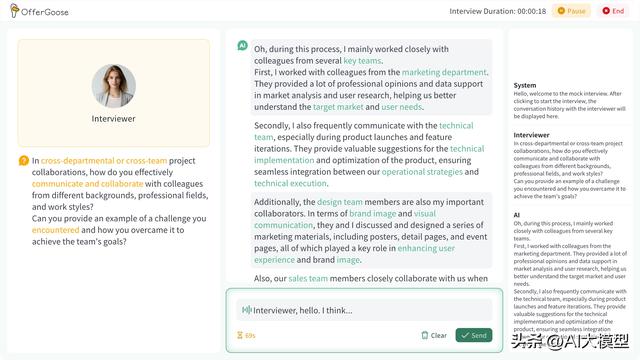Click the Interviewer entry in conversation history
This screenshot has width=640, height=360.
click(531, 135)
